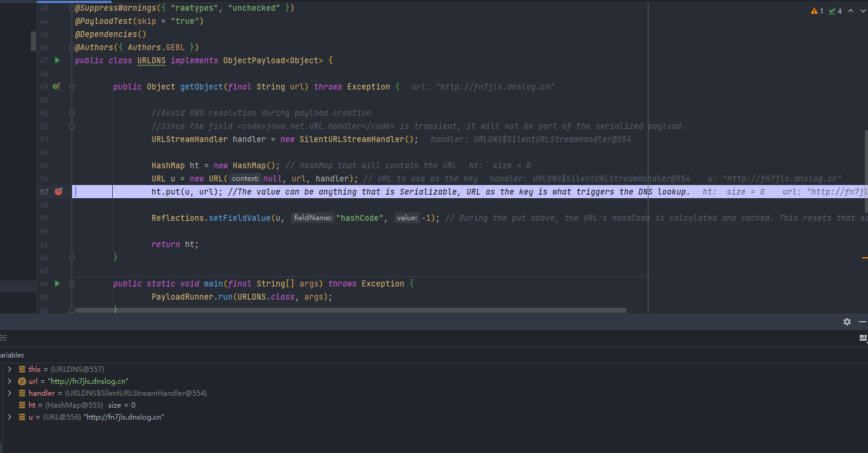The height and width of the screenshot is (453, 868).
Task: Click the "//Avoid DNS resolution" comment line
Action: point(261,113)
